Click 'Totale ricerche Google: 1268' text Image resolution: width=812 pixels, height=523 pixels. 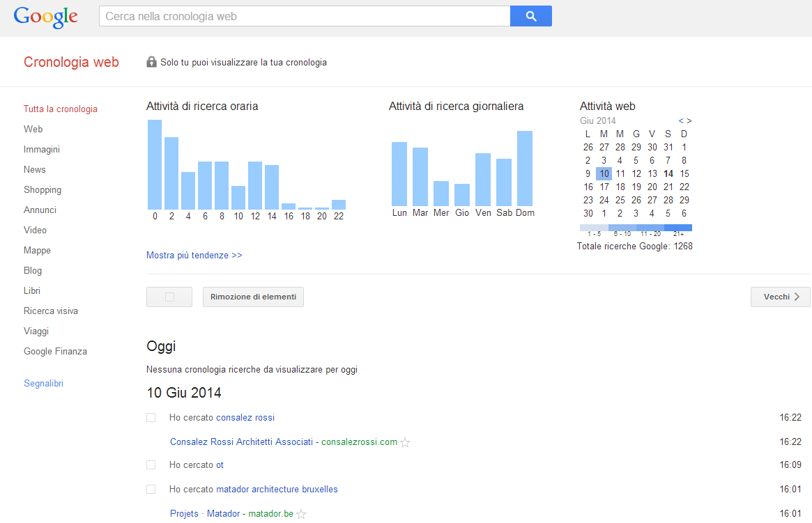pyautogui.click(x=635, y=247)
